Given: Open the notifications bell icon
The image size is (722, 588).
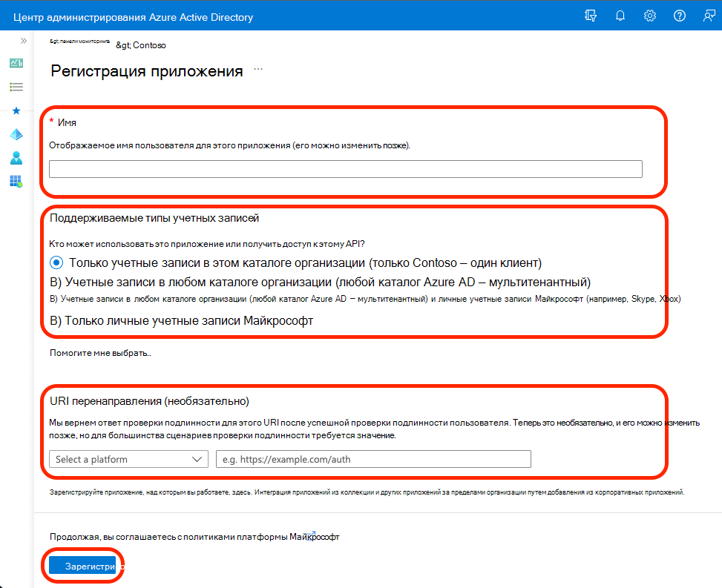Looking at the screenshot, I should pyautogui.click(x=620, y=15).
